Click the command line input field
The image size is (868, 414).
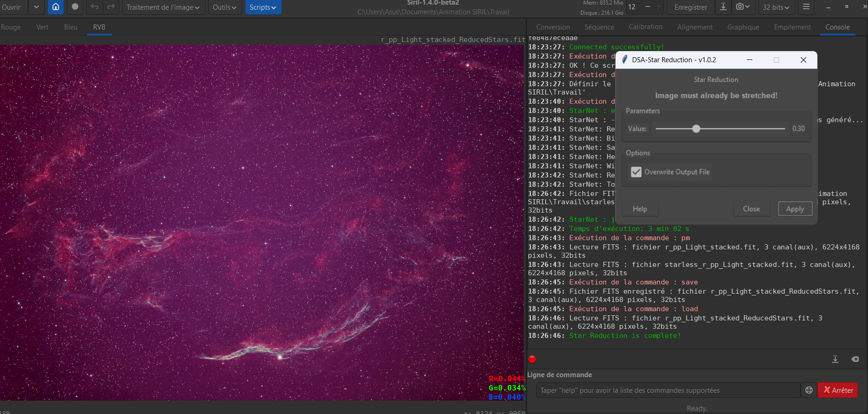tap(668, 390)
